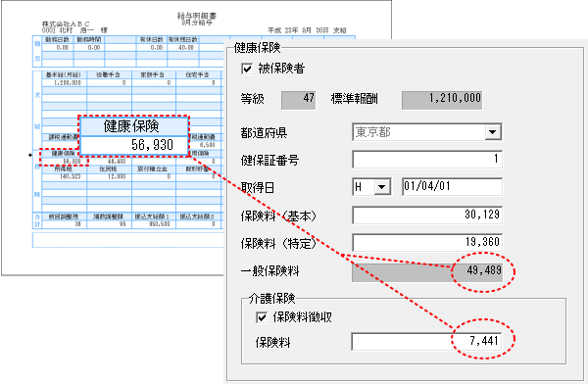
Task: Open the 都道府県 dropdown arrow
Action: [x=493, y=132]
